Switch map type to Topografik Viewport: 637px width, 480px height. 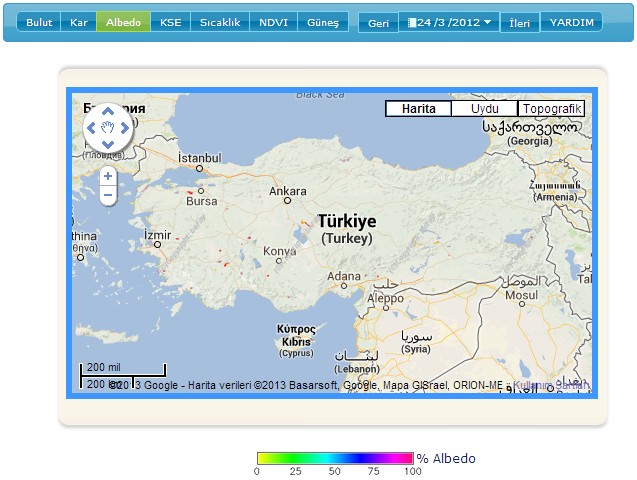[x=550, y=109]
